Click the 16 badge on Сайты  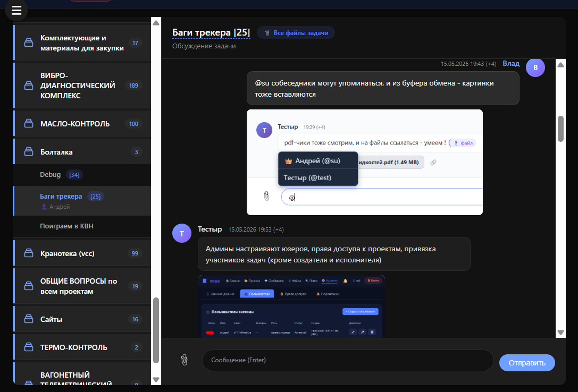pyautogui.click(x=135, y=319)
